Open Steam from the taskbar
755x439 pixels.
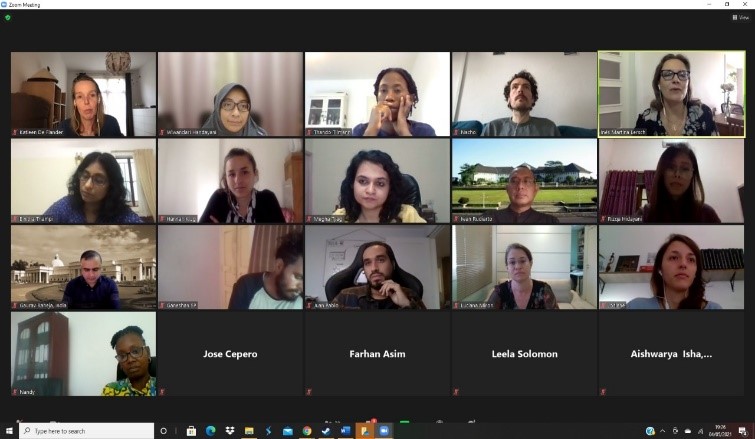tap(326, 431)
